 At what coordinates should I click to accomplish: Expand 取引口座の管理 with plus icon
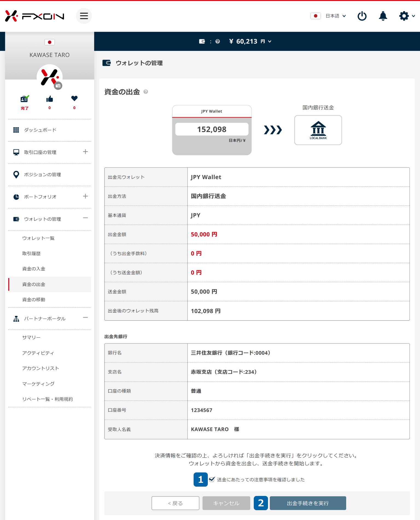[85, 152]
